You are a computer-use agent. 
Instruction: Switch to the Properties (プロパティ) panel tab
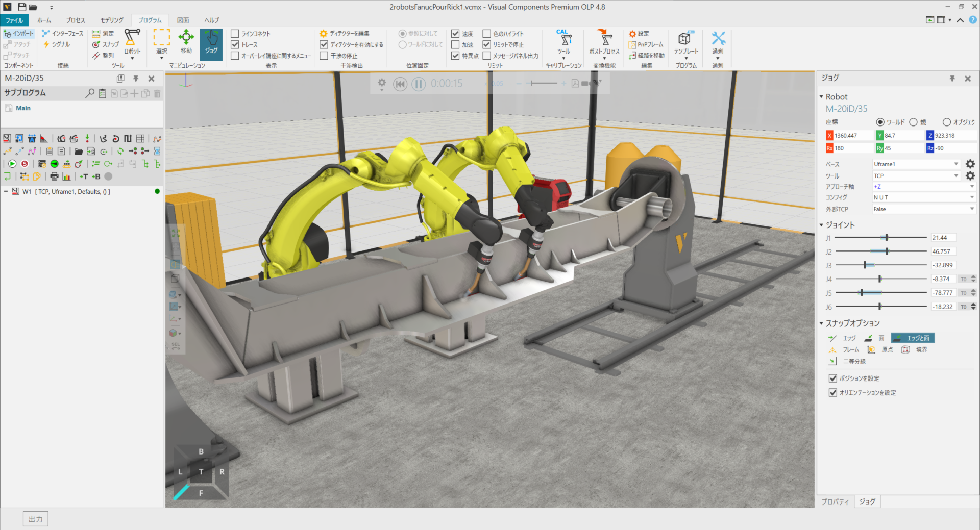click(x=835, y=502)
